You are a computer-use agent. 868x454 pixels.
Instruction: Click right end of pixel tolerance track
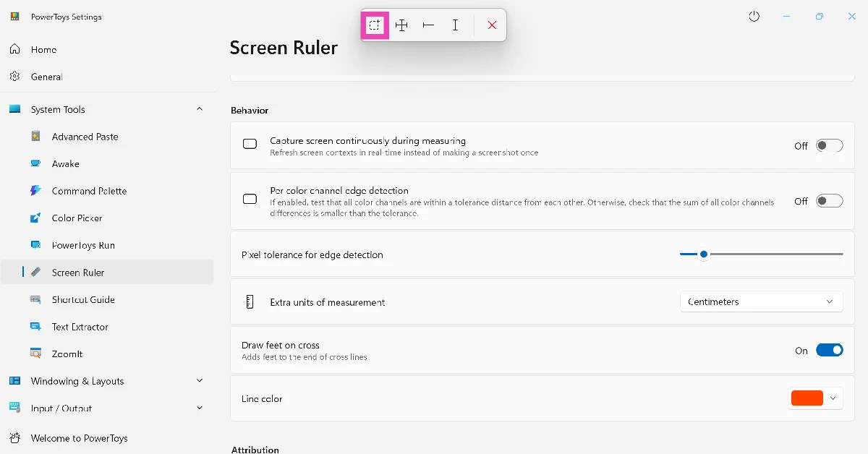(841, 254)
